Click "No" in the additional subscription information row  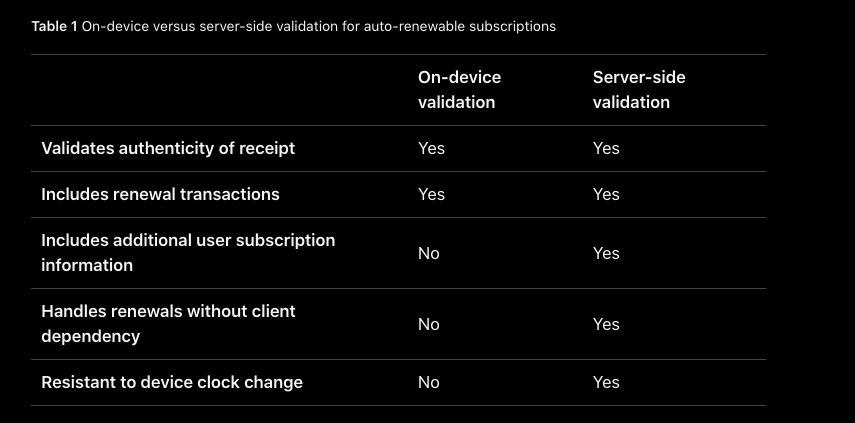click(x=429, y=253)
